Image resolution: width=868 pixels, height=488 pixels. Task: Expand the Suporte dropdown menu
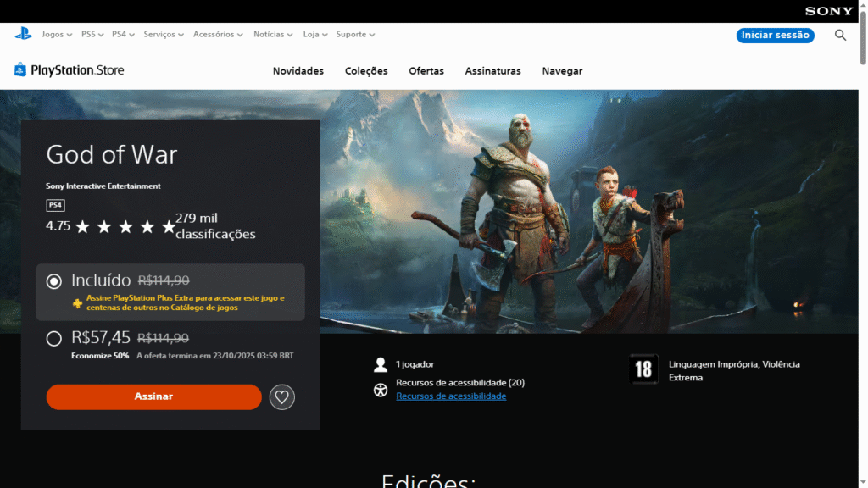click(355, 35)
